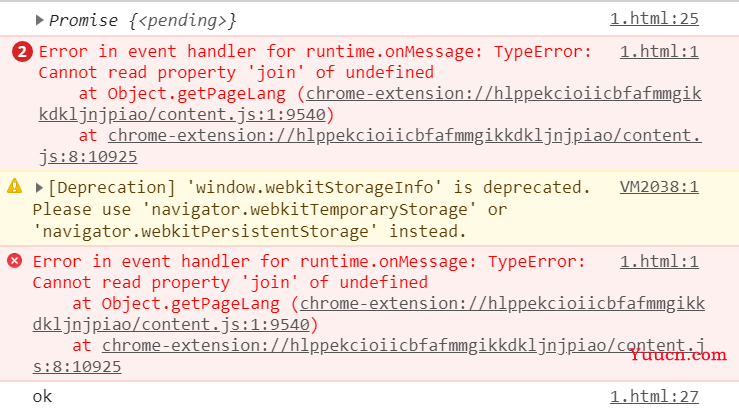Click the red error count badge showing 2
The image size is (739, 409).
pos(22,52)
